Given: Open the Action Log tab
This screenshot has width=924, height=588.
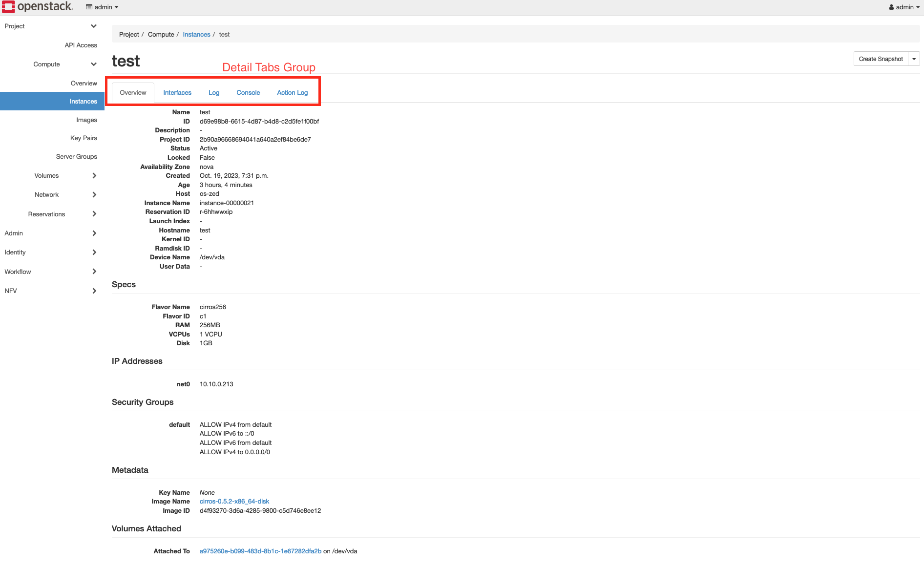Looking at the screenshot, I should pyautogui.click(x=292, y=92).
